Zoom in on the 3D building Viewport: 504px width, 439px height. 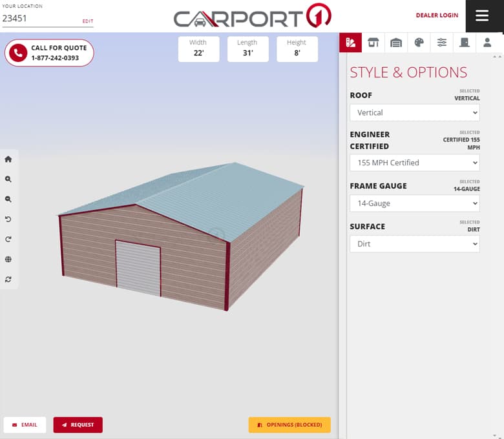pyautogui.click(x=8, y=179)
